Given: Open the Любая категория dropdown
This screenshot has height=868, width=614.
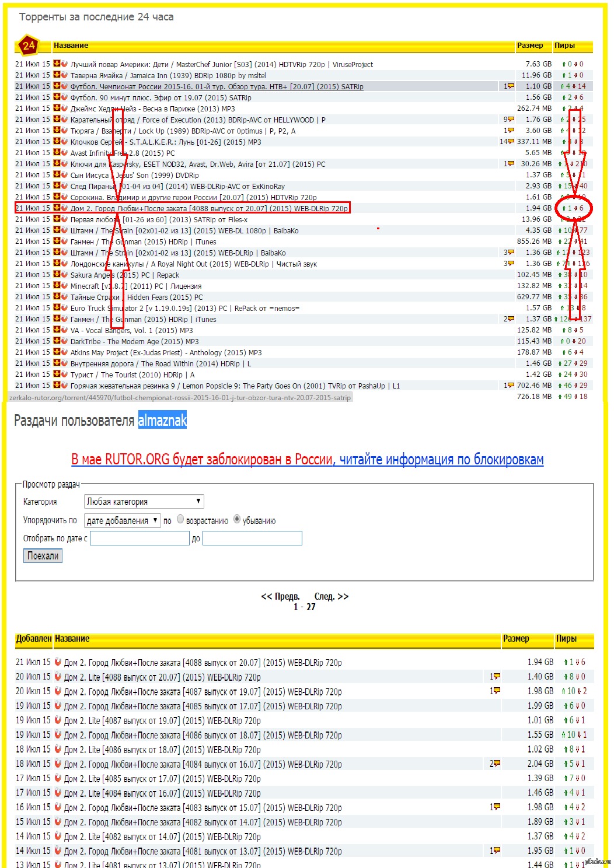Looking at the screenshot, I should click(144, 502).
